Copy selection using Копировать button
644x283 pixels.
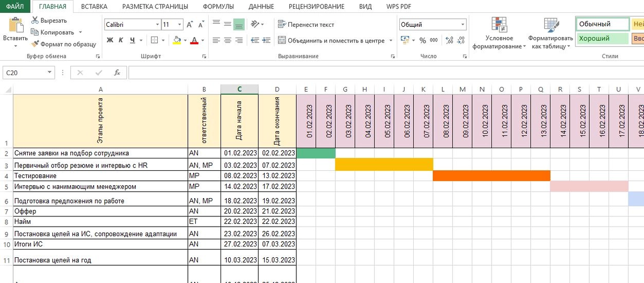(52, 32)
